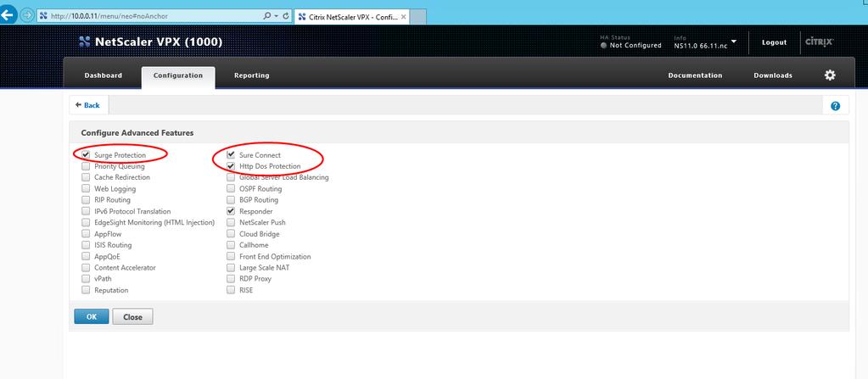Viewport: 868px width, 379px height.
Task: Close the Citrix NetScaler VPX browser tab
Action: click(x=404, y=17)
